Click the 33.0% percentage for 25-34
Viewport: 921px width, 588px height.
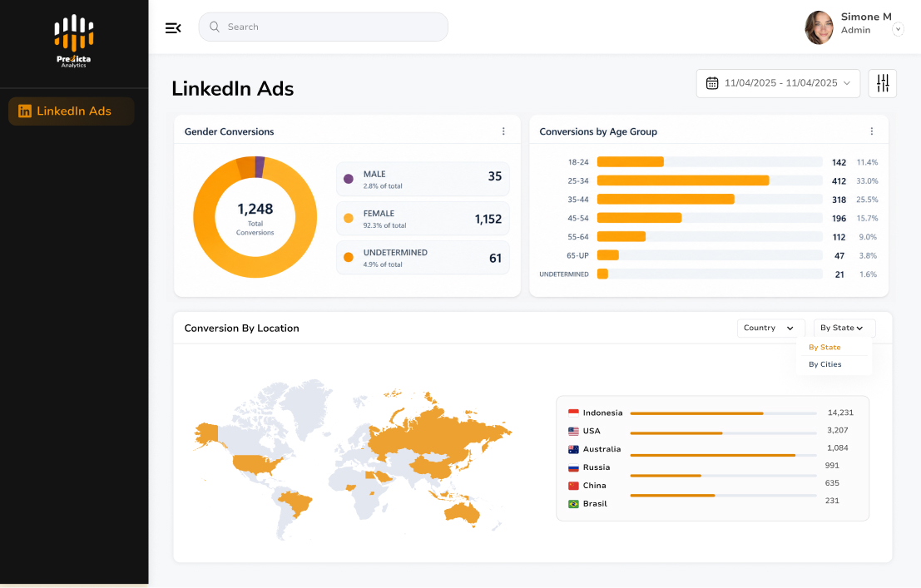click(867, 181)
